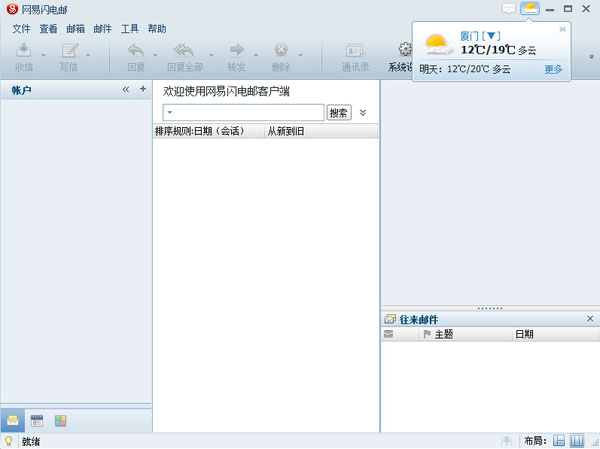Viewport: 600px width, 449px height.
Task: Open the 工具 menu
Action: click(x=129, y=29)
